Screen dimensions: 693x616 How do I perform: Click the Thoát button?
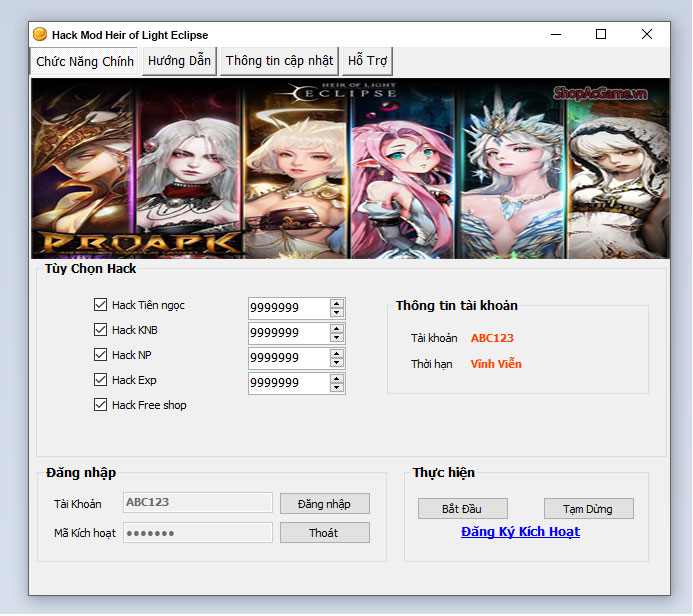(325, 533)
